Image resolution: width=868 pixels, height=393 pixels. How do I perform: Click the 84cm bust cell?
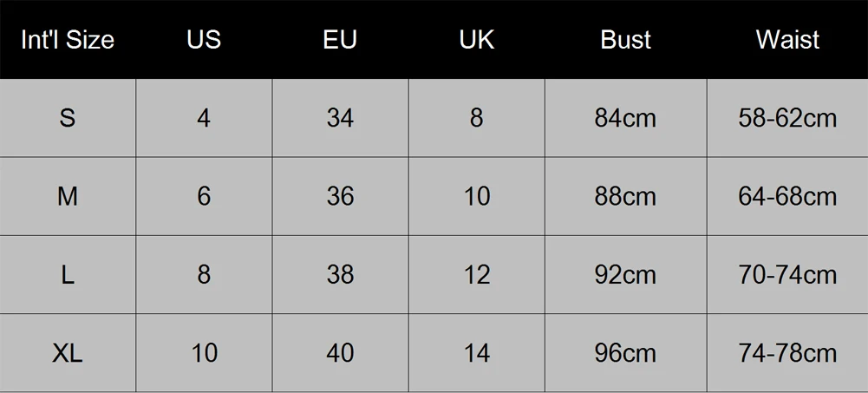625,118
